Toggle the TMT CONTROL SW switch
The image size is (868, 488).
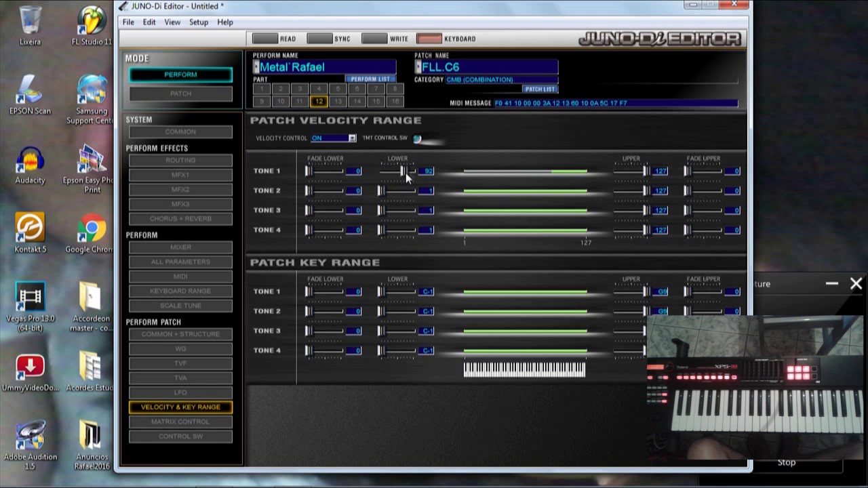tap(417, 138)
